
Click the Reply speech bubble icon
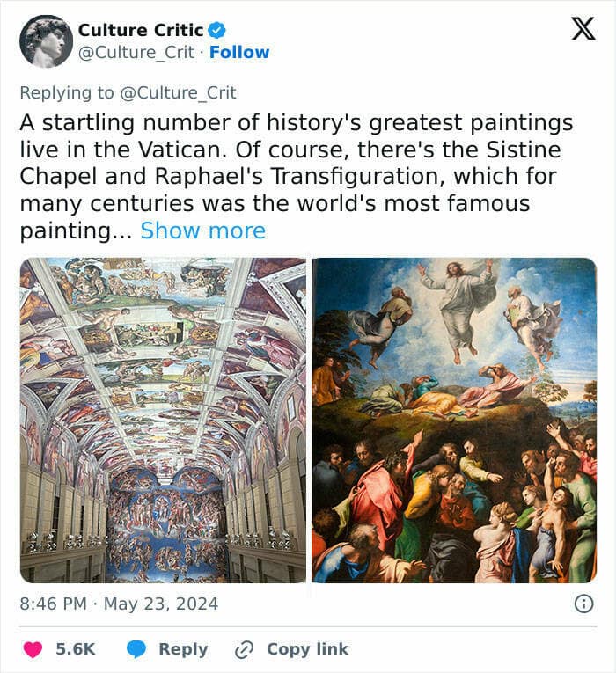136,649
